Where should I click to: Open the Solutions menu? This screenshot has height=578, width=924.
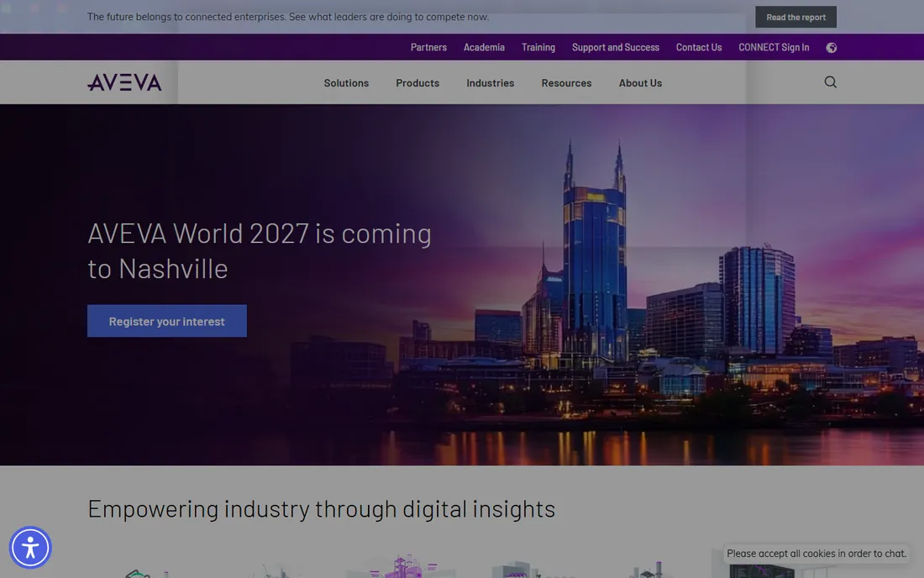point(346,83)
